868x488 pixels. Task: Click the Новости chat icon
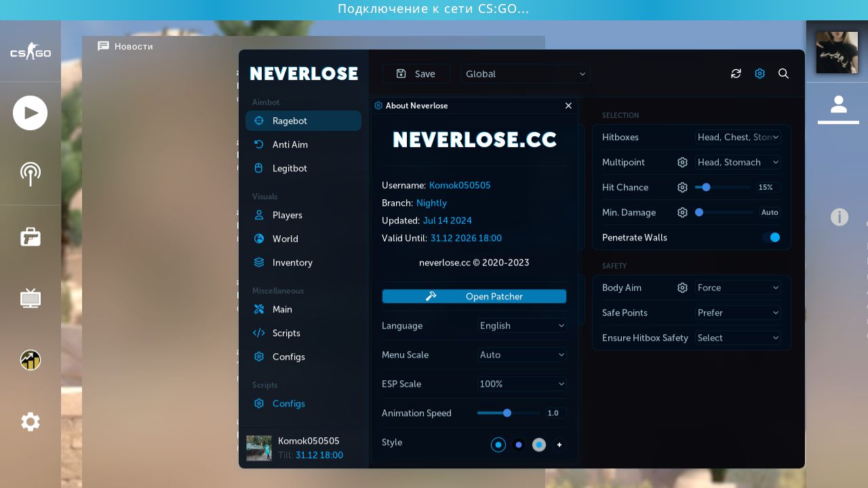click(x=103, y=46)
